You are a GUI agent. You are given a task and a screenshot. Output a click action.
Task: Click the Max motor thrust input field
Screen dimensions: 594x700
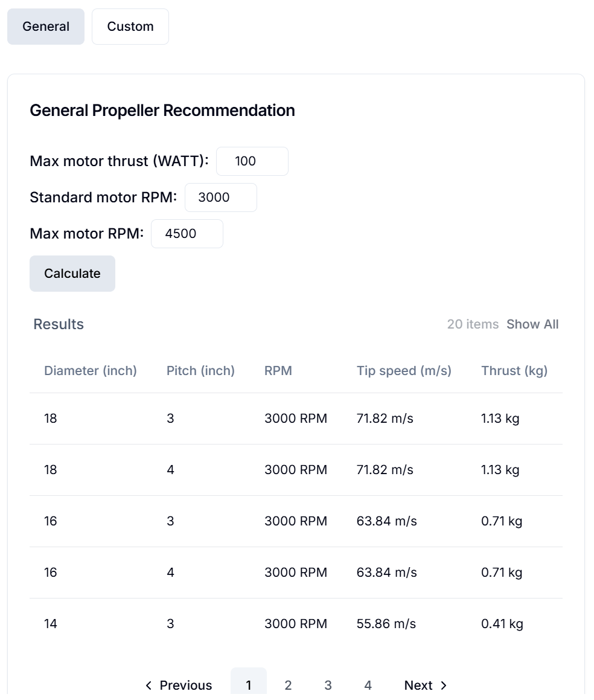[252, 161]
